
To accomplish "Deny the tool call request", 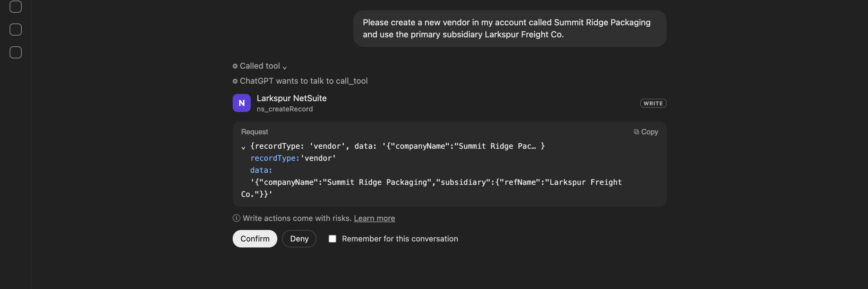I will pos(299,239).
